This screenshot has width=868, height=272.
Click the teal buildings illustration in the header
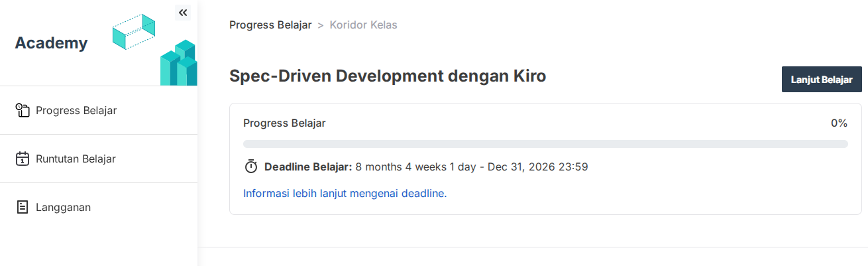click(178, 63)
